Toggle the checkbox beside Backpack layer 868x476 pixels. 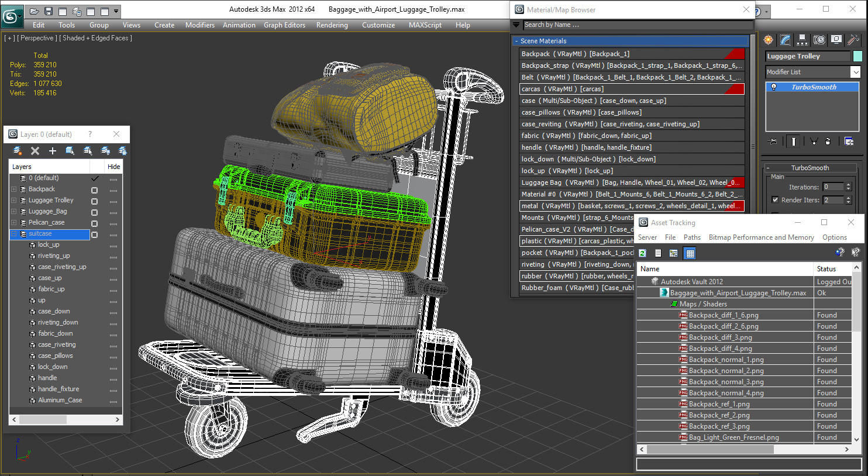[x=94, y=190]
